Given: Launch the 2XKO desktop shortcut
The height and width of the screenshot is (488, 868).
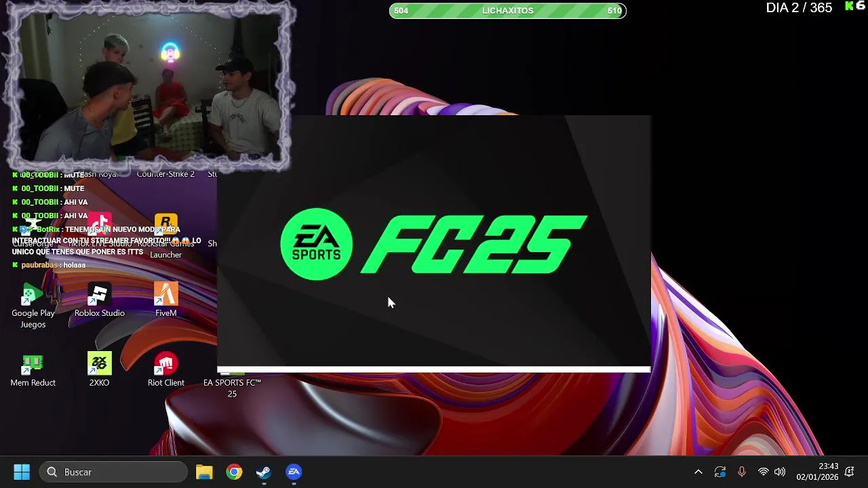Looking at the screenshot, I should pyautogui.click(x=99, y=371).
